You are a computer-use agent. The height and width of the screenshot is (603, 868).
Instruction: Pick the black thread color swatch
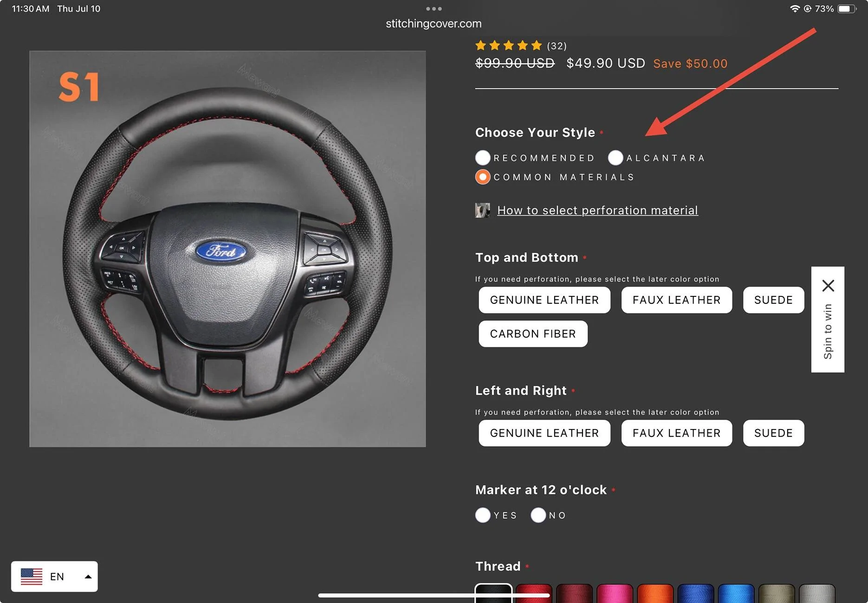tap(493, 593)
